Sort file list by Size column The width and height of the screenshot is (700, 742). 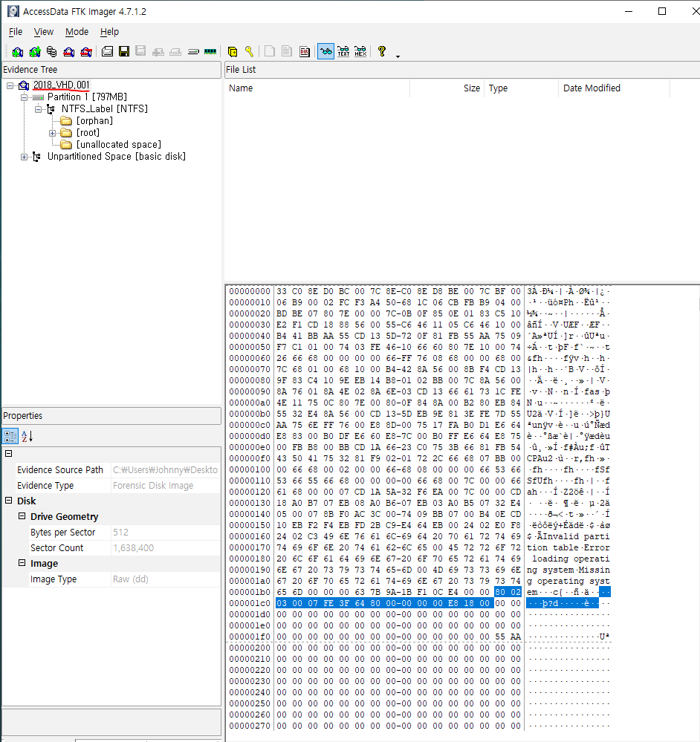pos(447,88)
